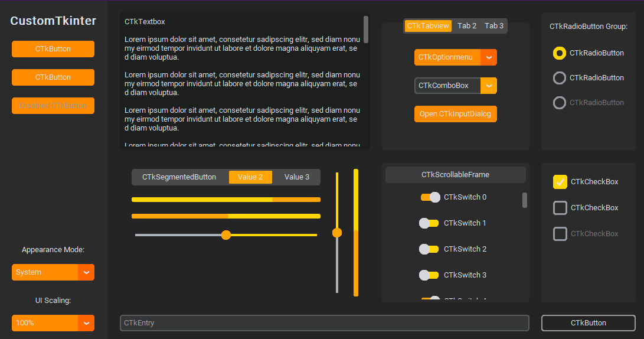The width and height of the screenshot is (644, 339).
Task: Open the 100% UI scaling dropdown
Action: click(45, 323)
